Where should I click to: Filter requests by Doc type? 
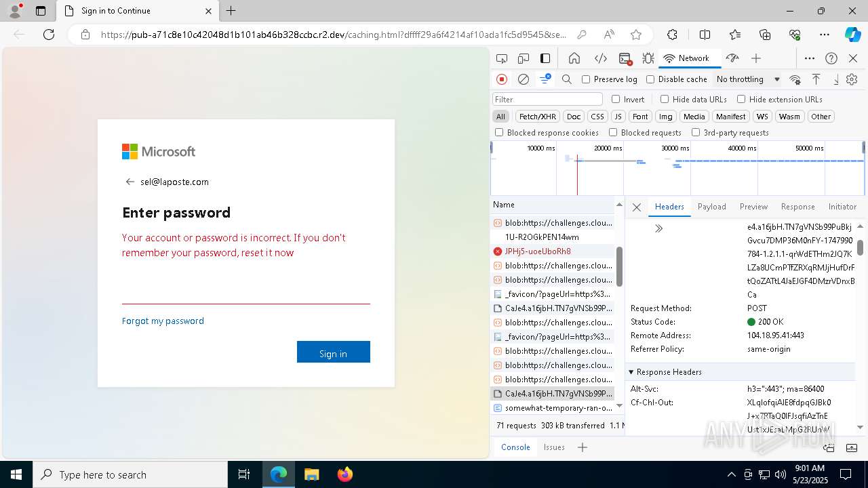pyautogui.click(x=574, y=117)
